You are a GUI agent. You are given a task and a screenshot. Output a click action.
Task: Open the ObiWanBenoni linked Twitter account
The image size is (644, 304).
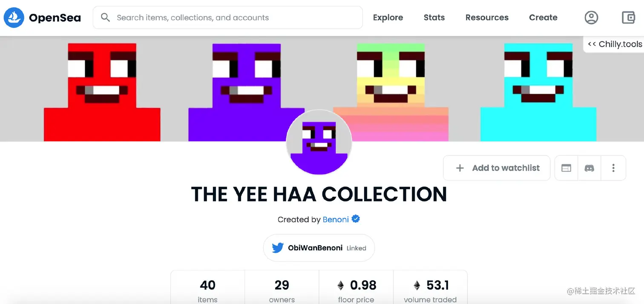coord(319,248)
